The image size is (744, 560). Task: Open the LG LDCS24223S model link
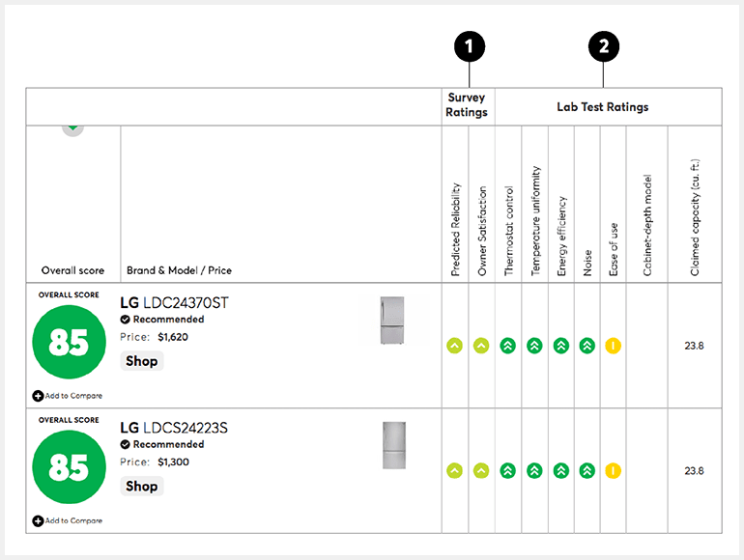pos(174,428)
